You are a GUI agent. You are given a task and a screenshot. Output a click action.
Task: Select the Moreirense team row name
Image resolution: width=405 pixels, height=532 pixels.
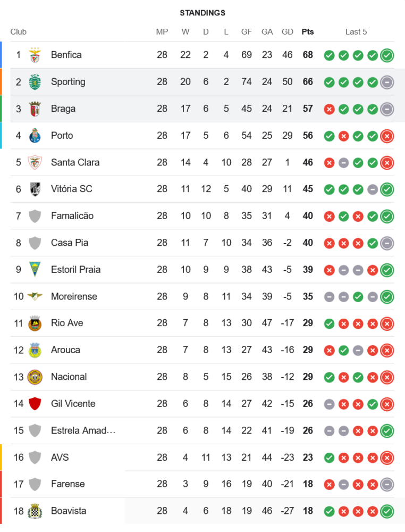(x=74, y=296)
